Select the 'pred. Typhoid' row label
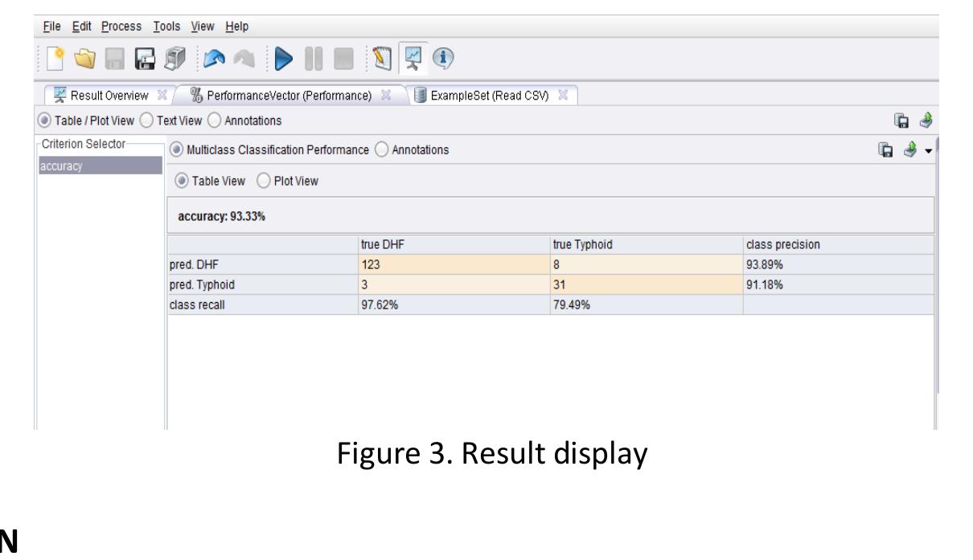Image resolution: width=973 pixels, height=560 pixels. tap(263, 284)
